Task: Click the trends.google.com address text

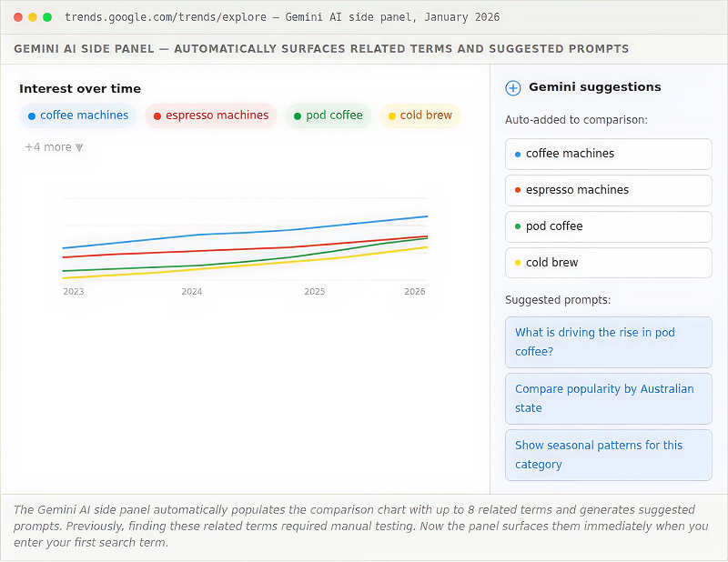Action: [166, 17]
